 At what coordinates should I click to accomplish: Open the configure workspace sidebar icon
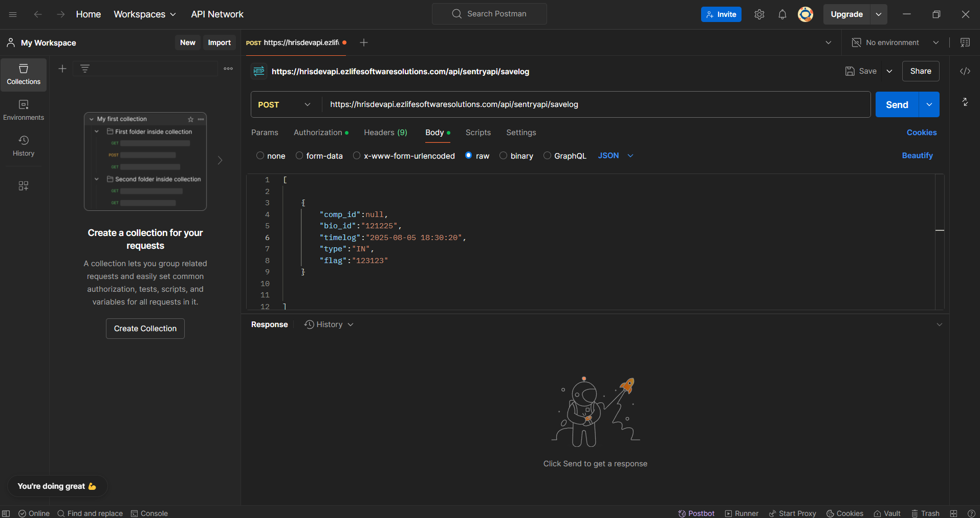point(24,186)
